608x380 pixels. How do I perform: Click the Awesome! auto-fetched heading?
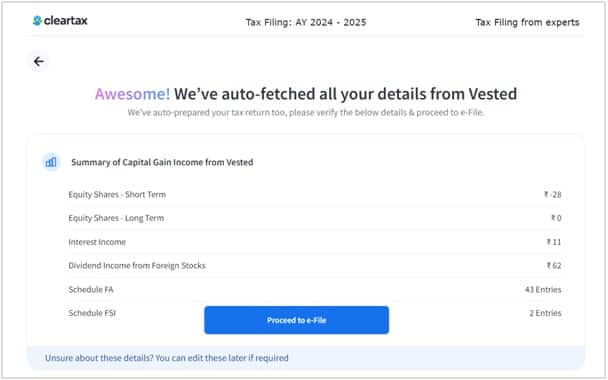[306, 94]
